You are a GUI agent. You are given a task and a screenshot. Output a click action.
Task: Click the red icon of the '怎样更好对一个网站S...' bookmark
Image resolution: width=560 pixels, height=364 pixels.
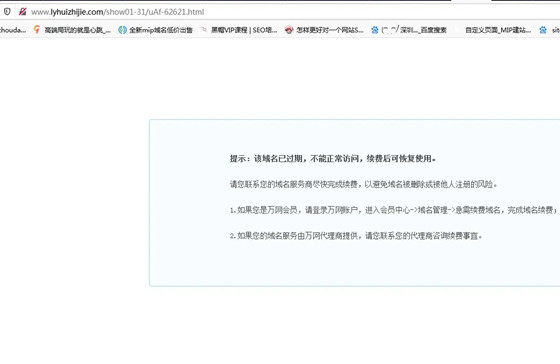[289, 30]
